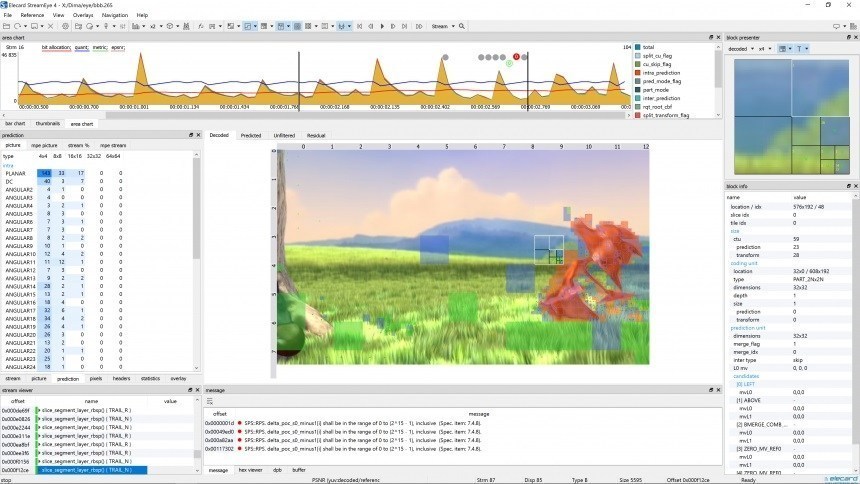Click the grid layout icon in block presenter
Image resolution: width=860 pixels, height=484 pixels.
783,49
